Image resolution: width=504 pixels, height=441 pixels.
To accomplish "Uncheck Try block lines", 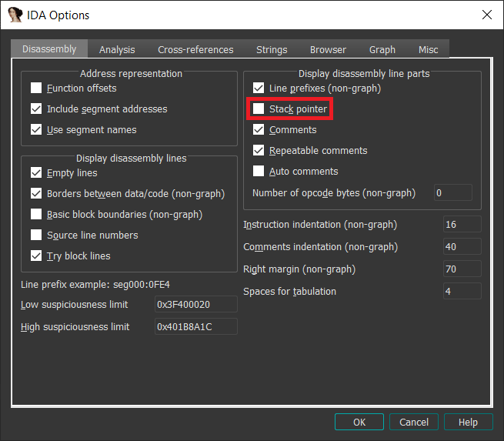I will (x=36, y=256).
